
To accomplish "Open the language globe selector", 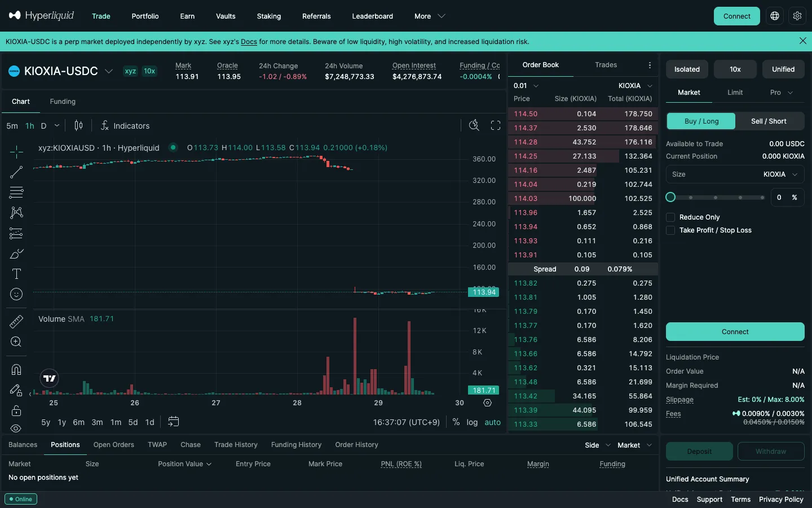I will [775, 16].
